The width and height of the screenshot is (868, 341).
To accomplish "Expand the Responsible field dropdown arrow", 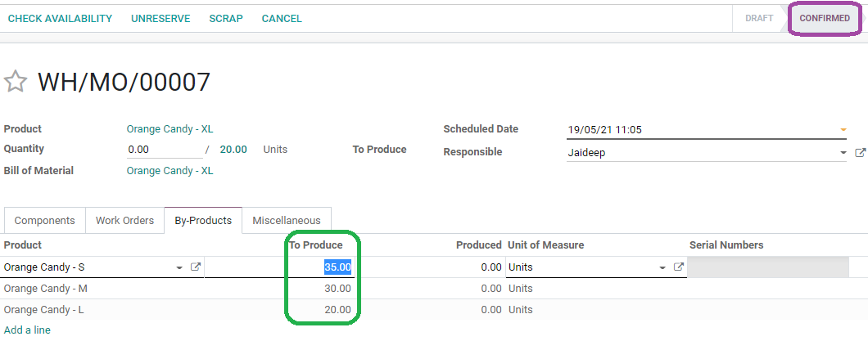I will coord(843,153).
